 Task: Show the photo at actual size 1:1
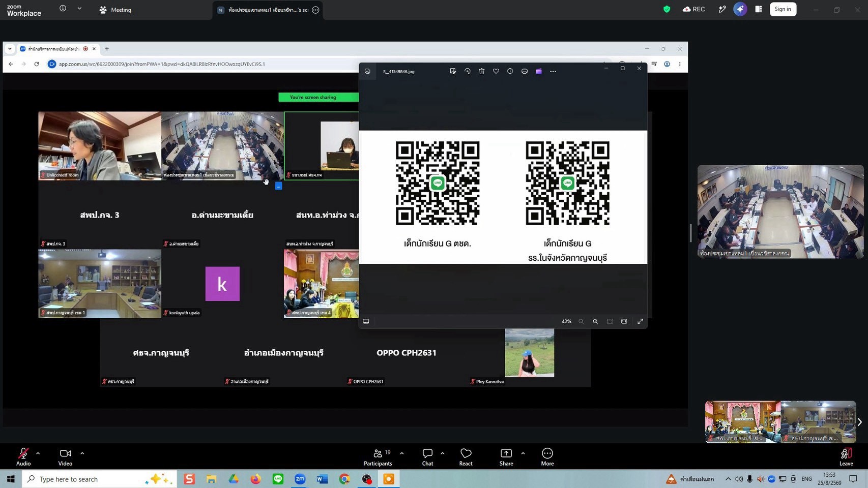[624, 321]
